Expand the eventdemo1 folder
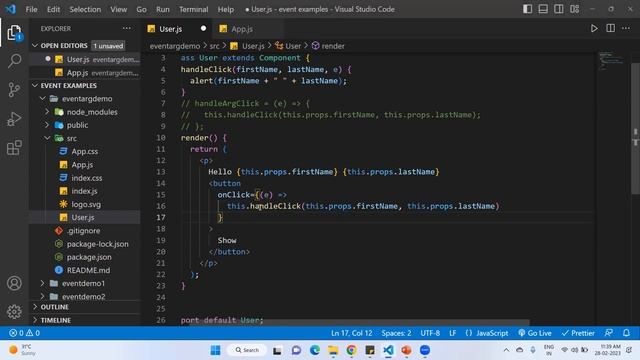Viewport: 640px width, 360px height. click(43, 283)
